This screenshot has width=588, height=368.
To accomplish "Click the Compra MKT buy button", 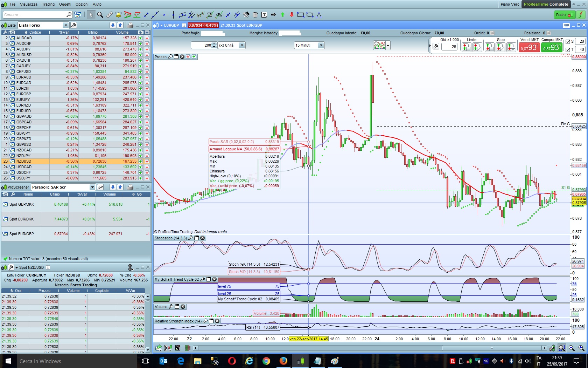I will tap(552, 47).
